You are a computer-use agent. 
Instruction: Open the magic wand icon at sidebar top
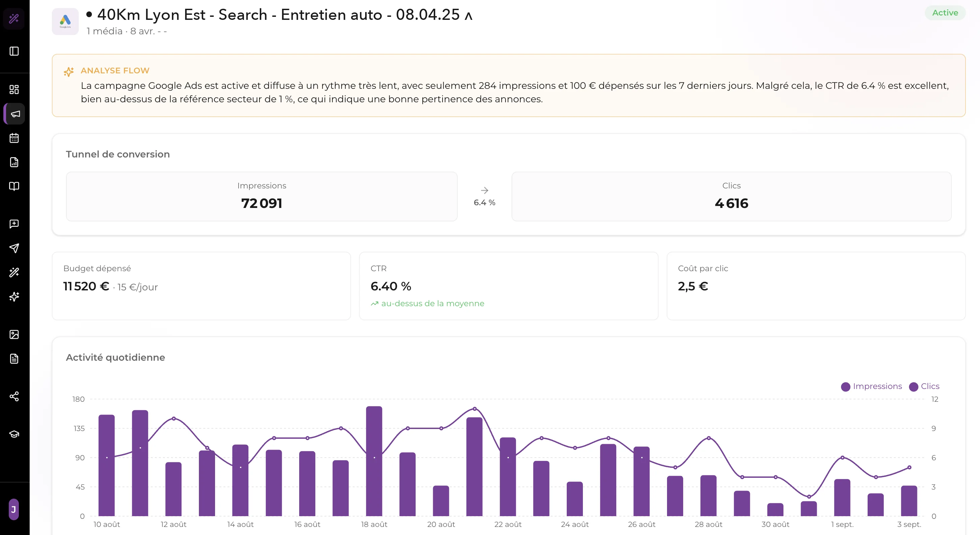14,18
